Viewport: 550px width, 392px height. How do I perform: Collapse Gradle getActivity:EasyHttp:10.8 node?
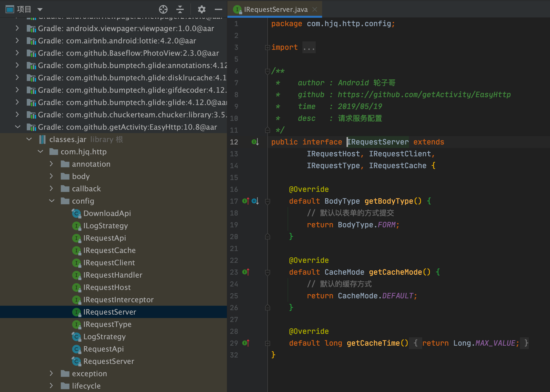[18, 127]
